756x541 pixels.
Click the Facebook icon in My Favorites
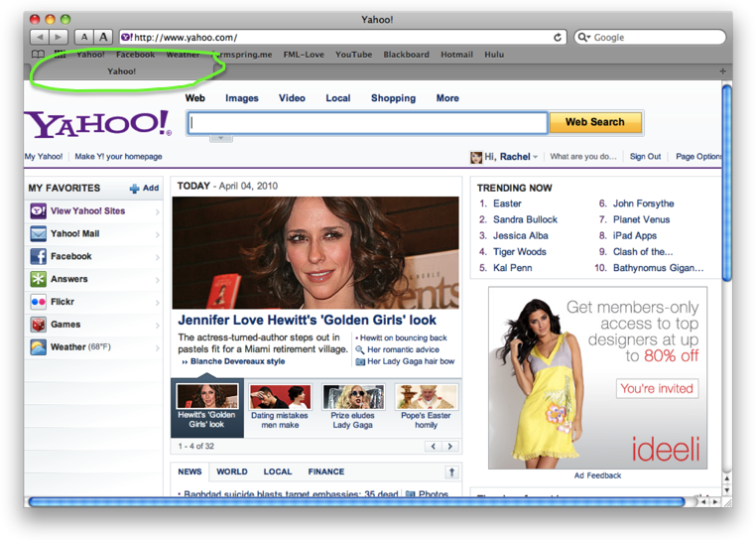[38, 256]
